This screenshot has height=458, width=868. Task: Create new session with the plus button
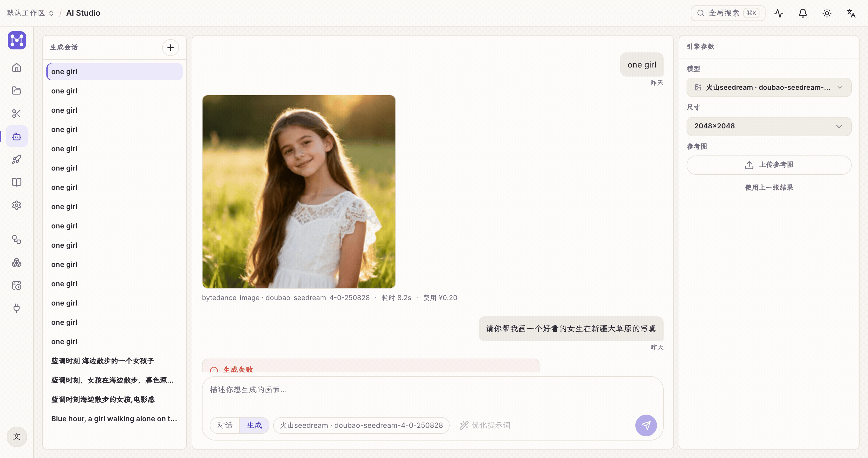pyautogui.click(x=171, y=48)
